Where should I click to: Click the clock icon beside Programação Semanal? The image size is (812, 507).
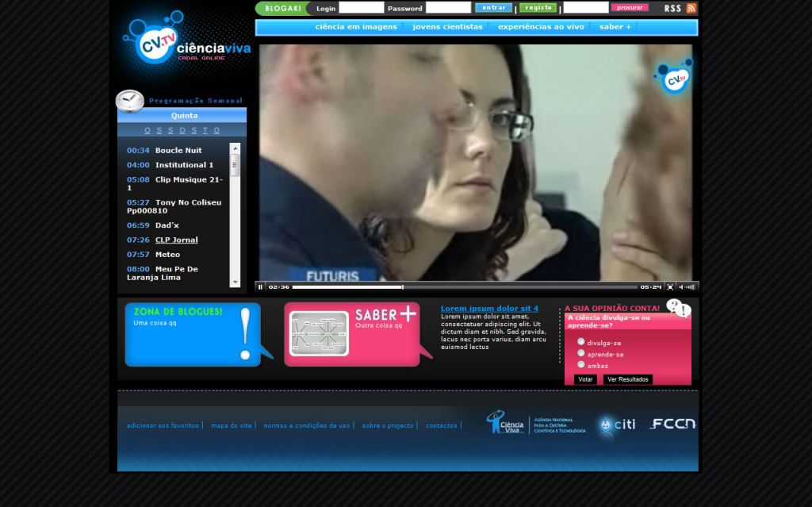click(x=129, y=101)
